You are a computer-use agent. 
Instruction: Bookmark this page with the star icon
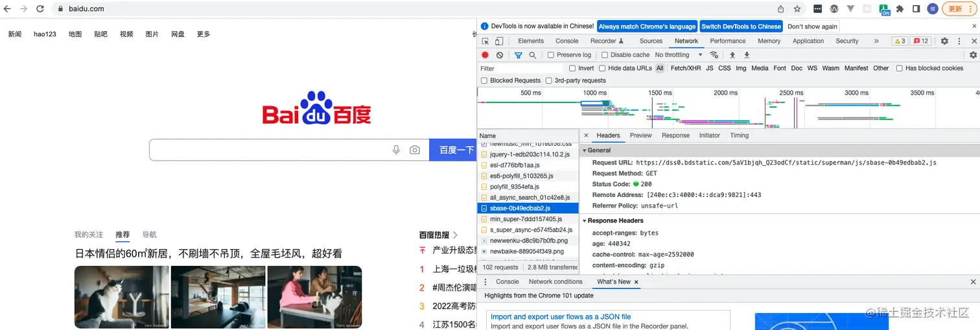(797, 9)
